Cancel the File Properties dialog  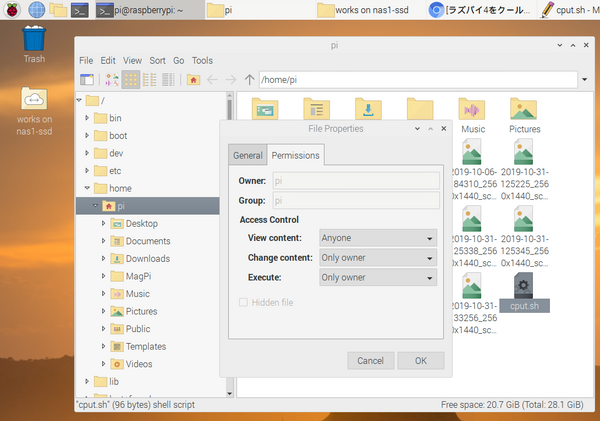click(x=370, y=360)
